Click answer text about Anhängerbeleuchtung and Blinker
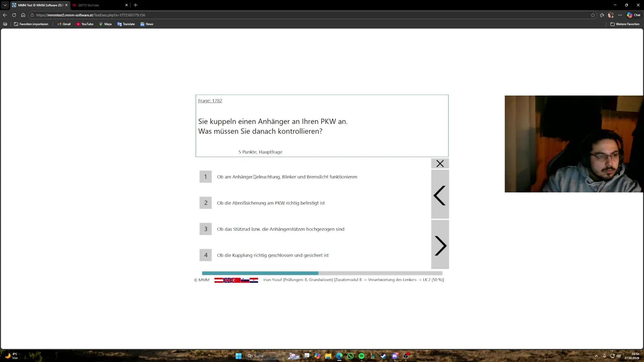The image size is (644, 362). [x=287, y=177]
